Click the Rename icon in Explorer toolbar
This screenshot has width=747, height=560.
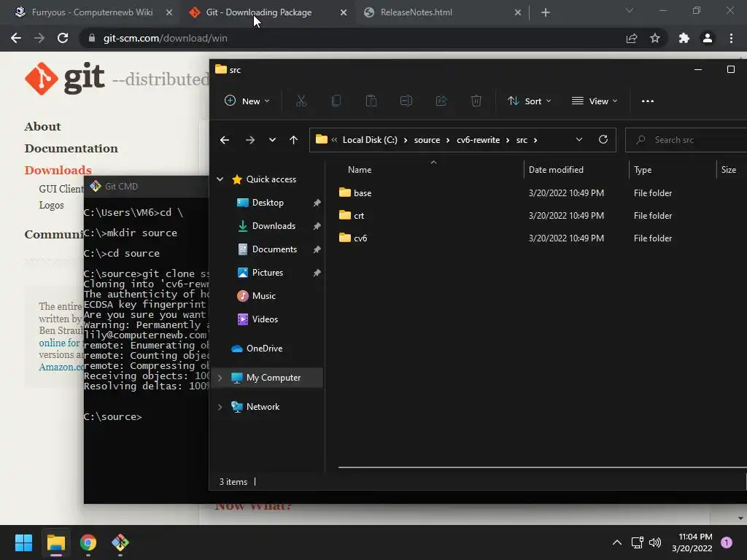click(406, 101)
